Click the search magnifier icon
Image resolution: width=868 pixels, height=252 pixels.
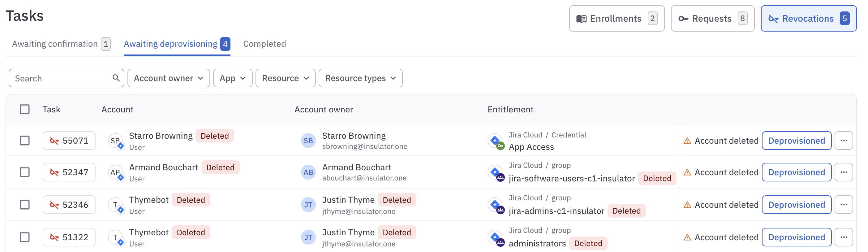[x=116, y=78]
